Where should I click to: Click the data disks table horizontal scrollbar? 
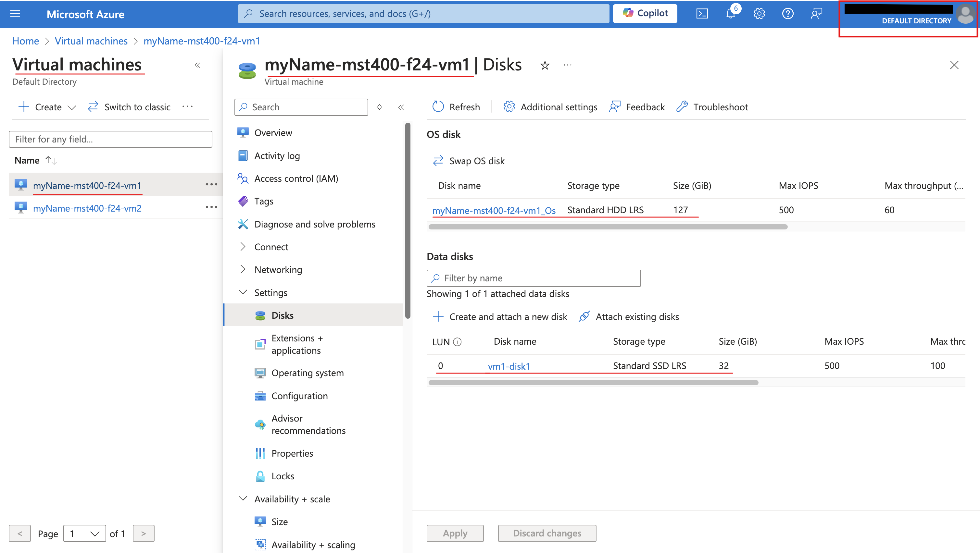(593, 383)
